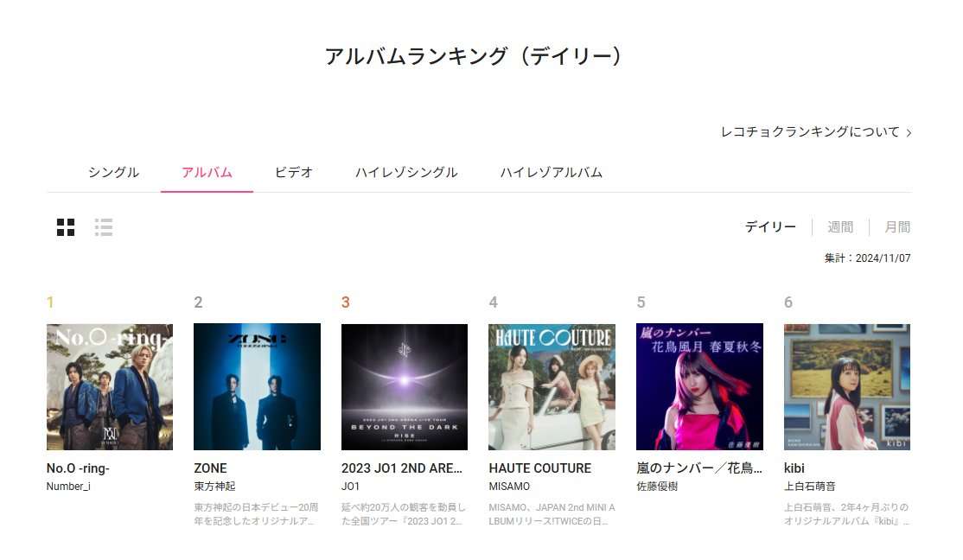Click artist name 上白石萌音
This screenshot has width=963, height=560.
tap(809, 487)
